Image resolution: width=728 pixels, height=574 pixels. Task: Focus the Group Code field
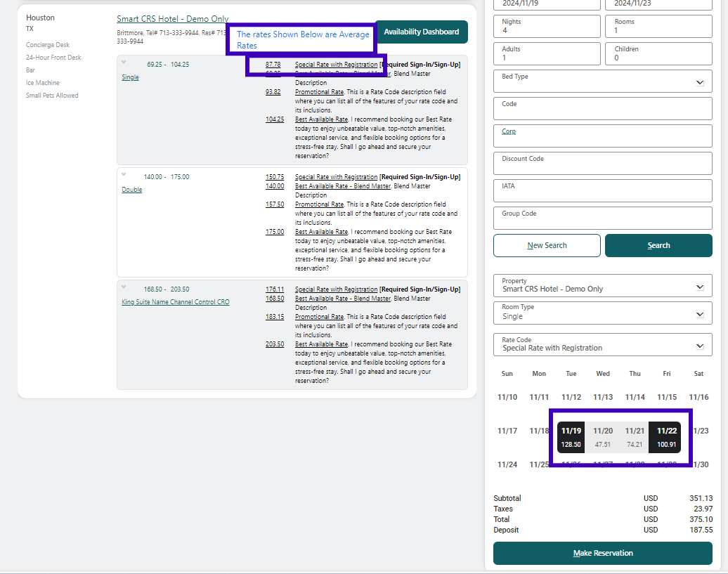pyautogui.click(x=603, y=218)
